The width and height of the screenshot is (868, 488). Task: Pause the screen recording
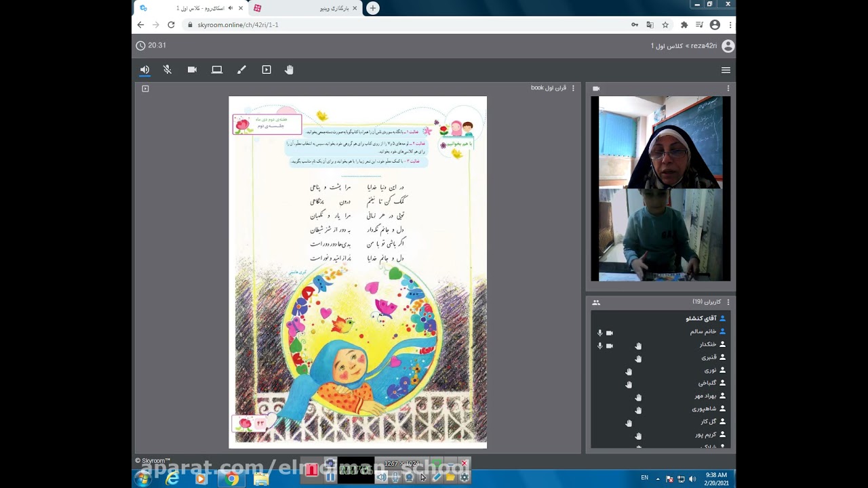pos(330,476)
